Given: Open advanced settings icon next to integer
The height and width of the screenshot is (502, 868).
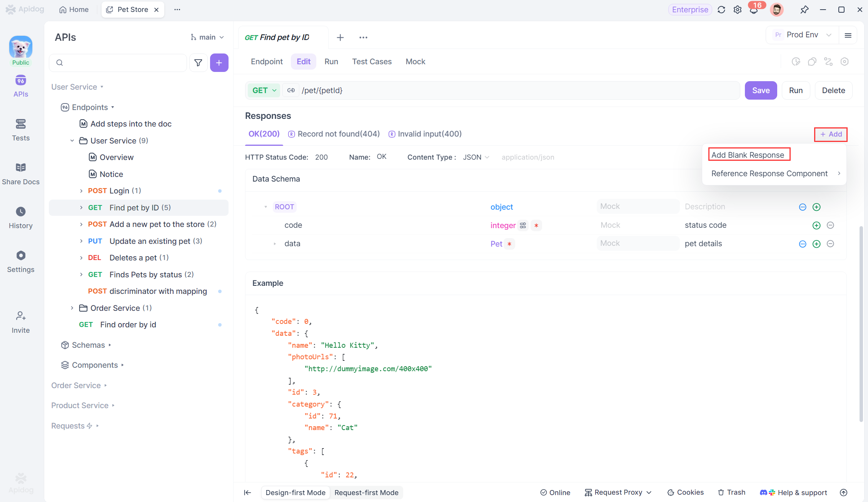Looking at the screenshot, I should (x=523, y=225).
